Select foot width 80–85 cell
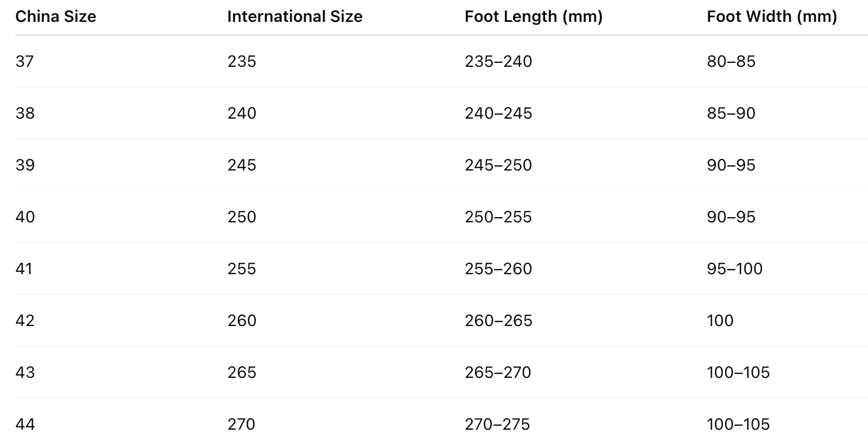 tap(731, 61)
